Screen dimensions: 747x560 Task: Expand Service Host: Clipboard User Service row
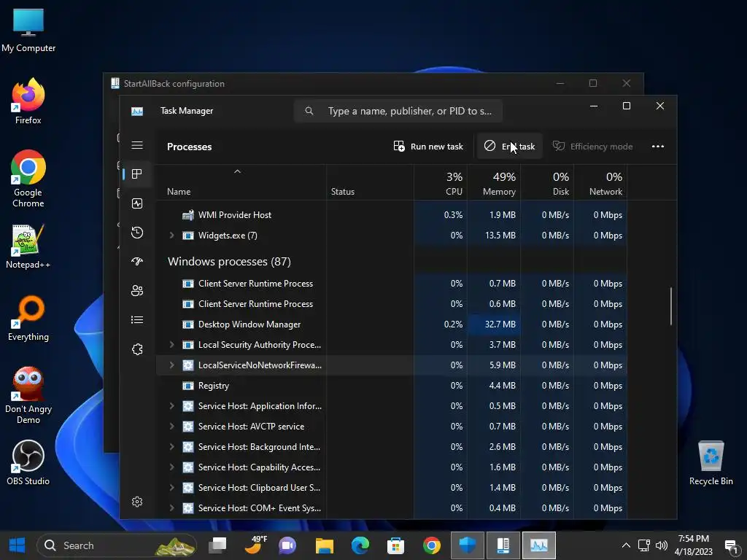click(x=171, y=488)
